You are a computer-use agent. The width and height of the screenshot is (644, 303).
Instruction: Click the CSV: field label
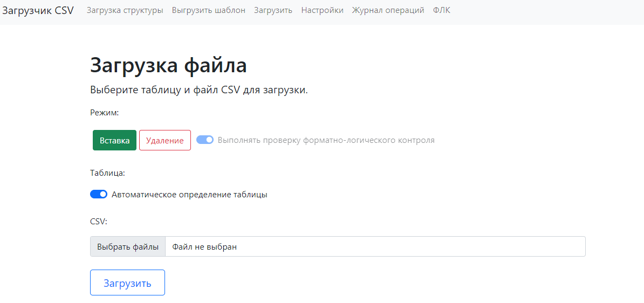coord(99,221)
